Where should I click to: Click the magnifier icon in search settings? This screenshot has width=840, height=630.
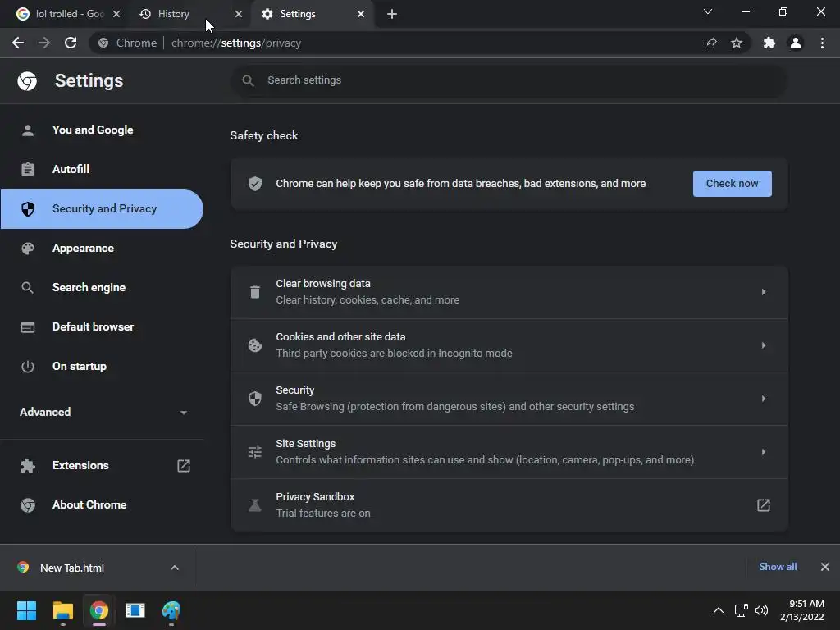coord(248,80)
